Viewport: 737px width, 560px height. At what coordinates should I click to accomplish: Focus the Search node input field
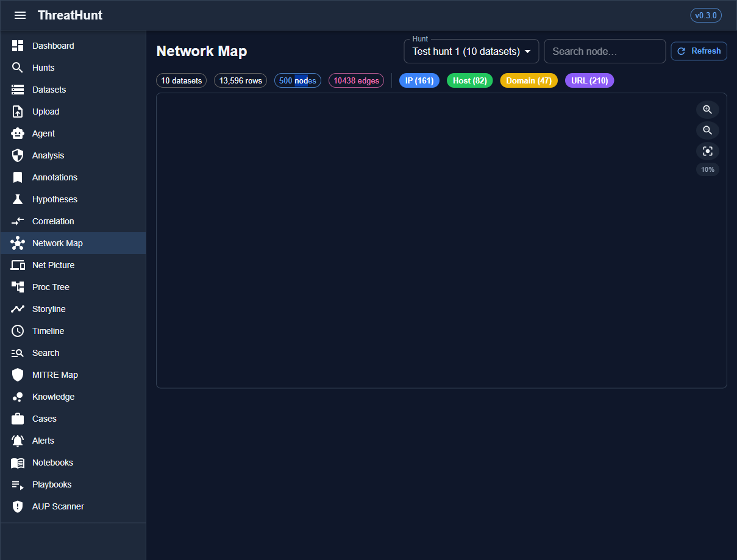(x=604, y=52)
